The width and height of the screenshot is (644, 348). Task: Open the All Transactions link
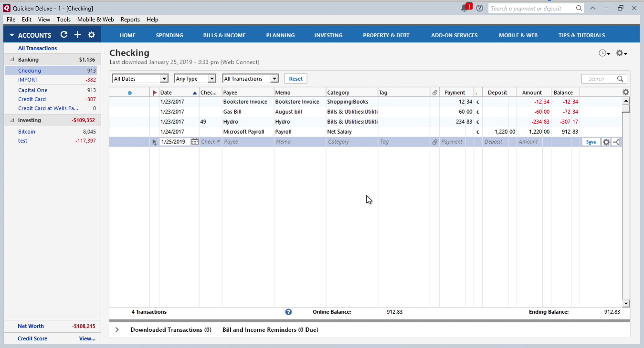click(x=37, y=48)
